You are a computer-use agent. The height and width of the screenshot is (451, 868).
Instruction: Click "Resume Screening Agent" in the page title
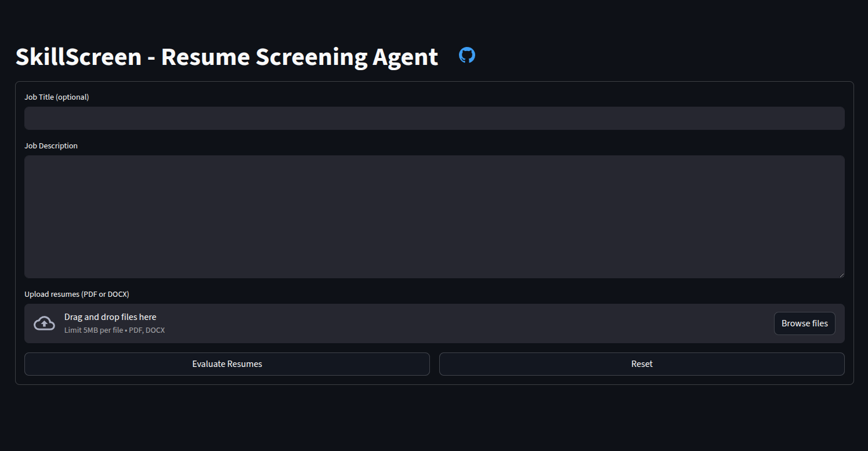click(299, 57)
